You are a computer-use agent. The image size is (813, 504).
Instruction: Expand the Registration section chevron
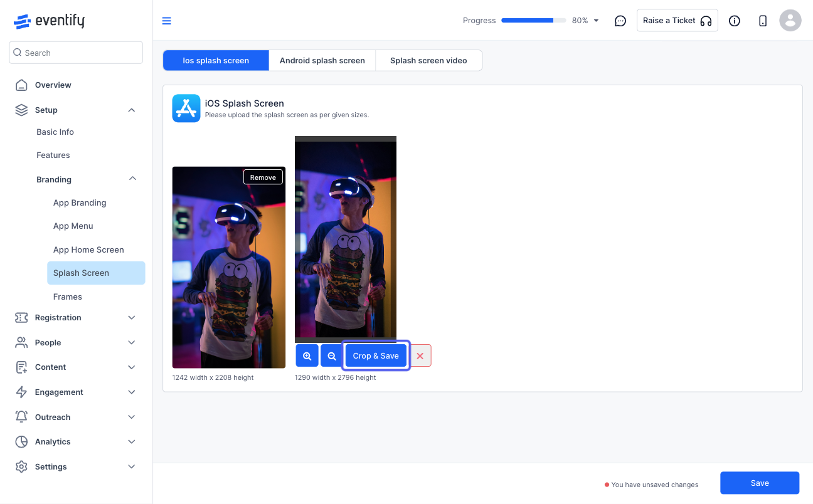point(132,318)
